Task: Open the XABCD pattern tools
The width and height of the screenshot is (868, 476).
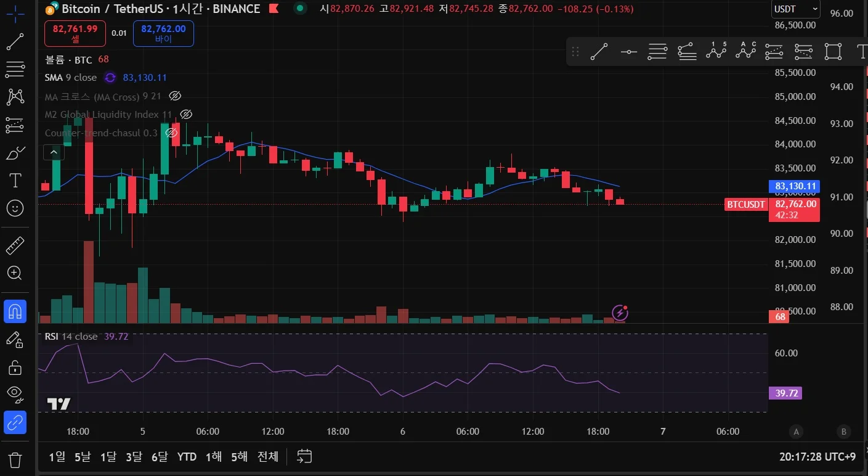Action: point(15,97)
